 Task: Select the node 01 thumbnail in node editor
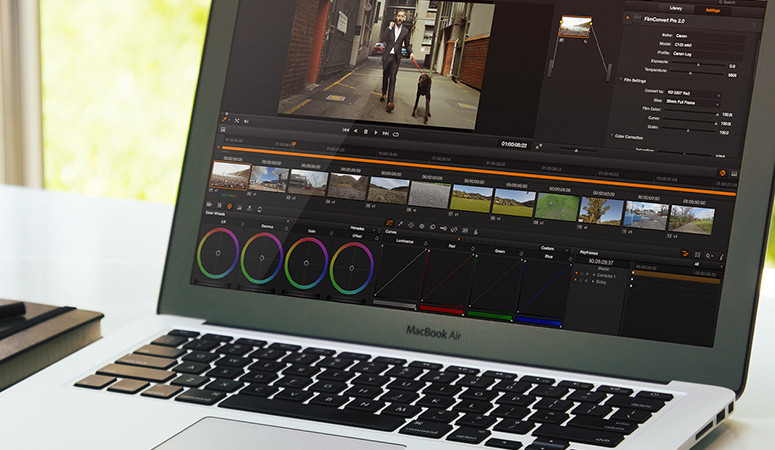click(575, 27)
